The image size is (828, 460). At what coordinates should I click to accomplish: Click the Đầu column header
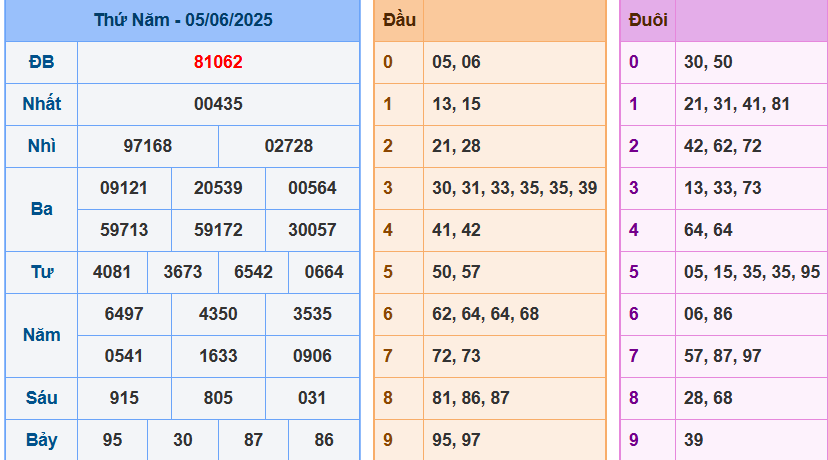click(399, 20)
